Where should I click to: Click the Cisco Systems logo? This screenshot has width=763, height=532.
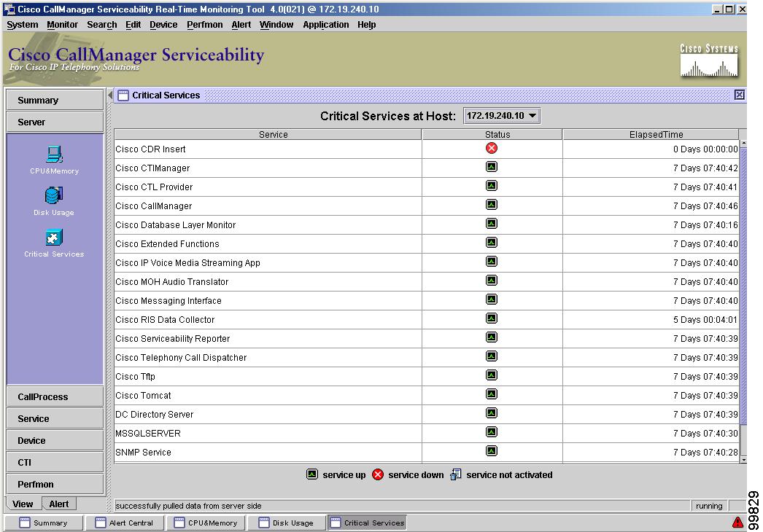(x=709, y=60)
